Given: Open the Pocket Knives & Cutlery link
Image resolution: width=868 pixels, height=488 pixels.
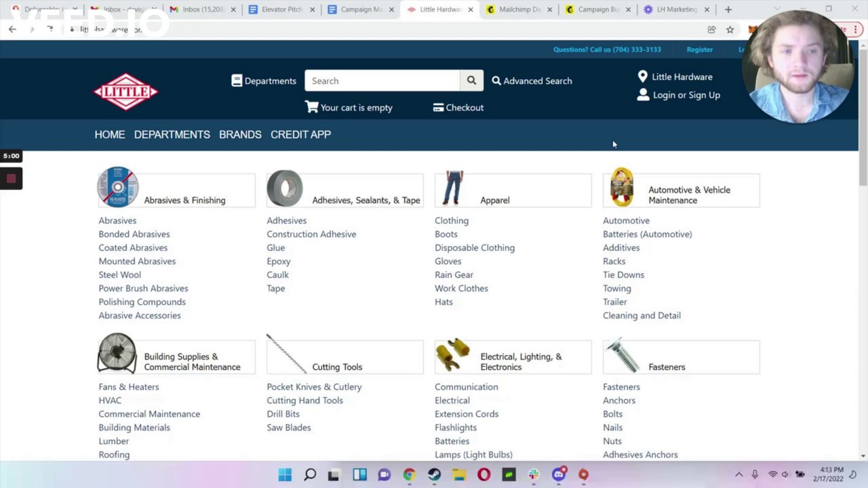Looking at the screenshot, I should point(314,386).
